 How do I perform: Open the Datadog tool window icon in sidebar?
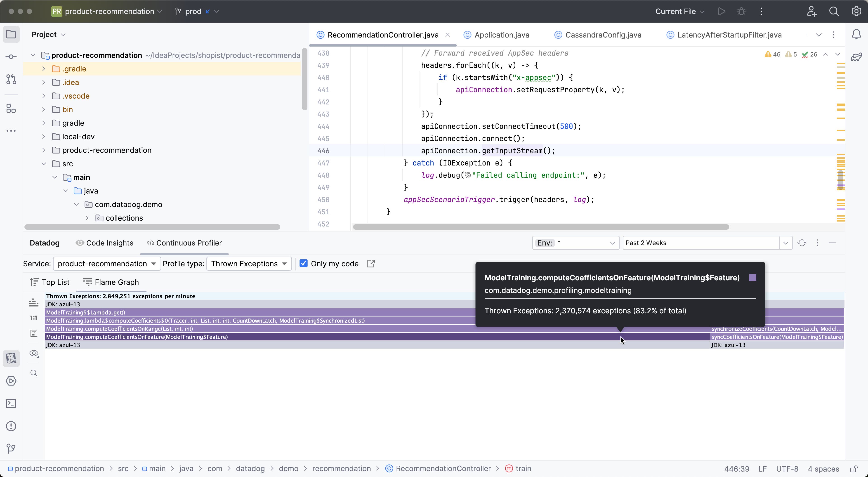pos(11,358)
